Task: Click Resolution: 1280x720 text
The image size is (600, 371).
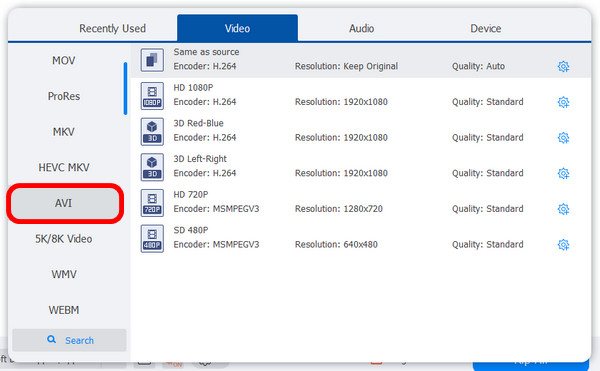Action: pos(339,209)
